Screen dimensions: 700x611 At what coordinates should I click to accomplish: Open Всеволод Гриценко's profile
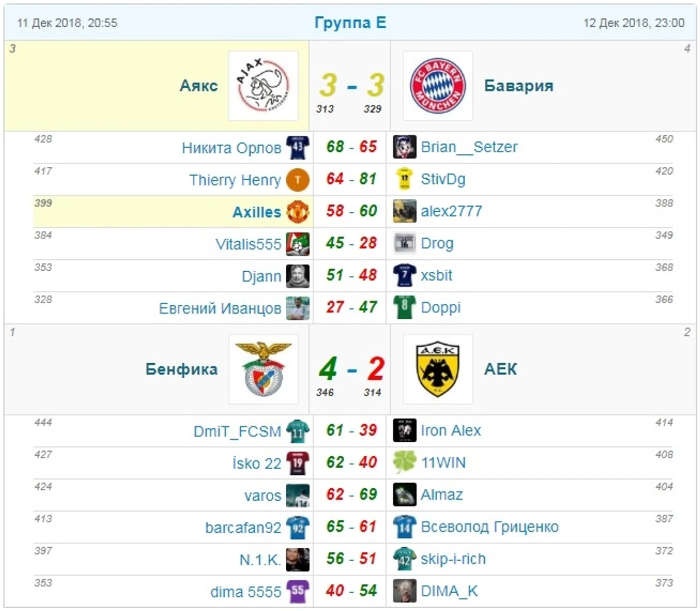point(489,527)
